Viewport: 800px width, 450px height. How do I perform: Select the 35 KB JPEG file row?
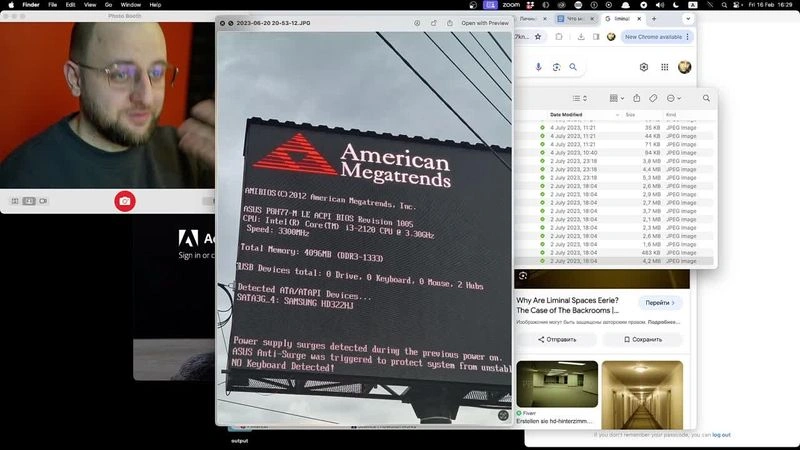pos(615,128)
